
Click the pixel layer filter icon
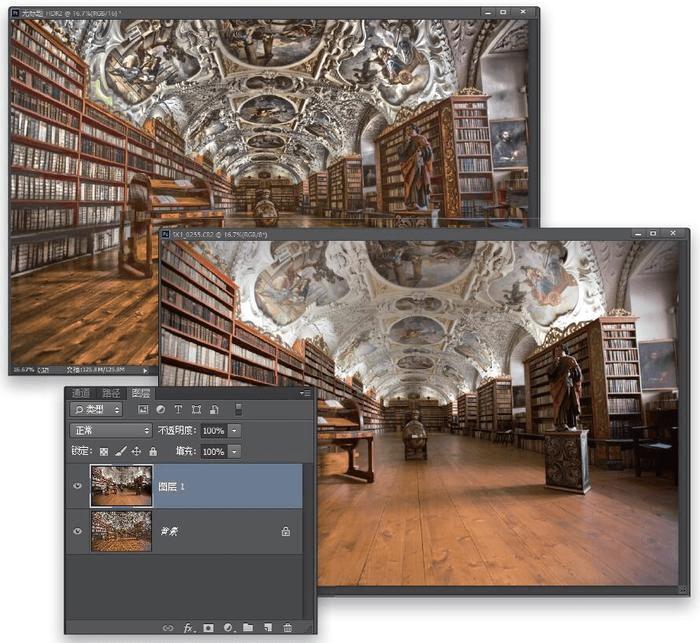[x=143, y=409]
